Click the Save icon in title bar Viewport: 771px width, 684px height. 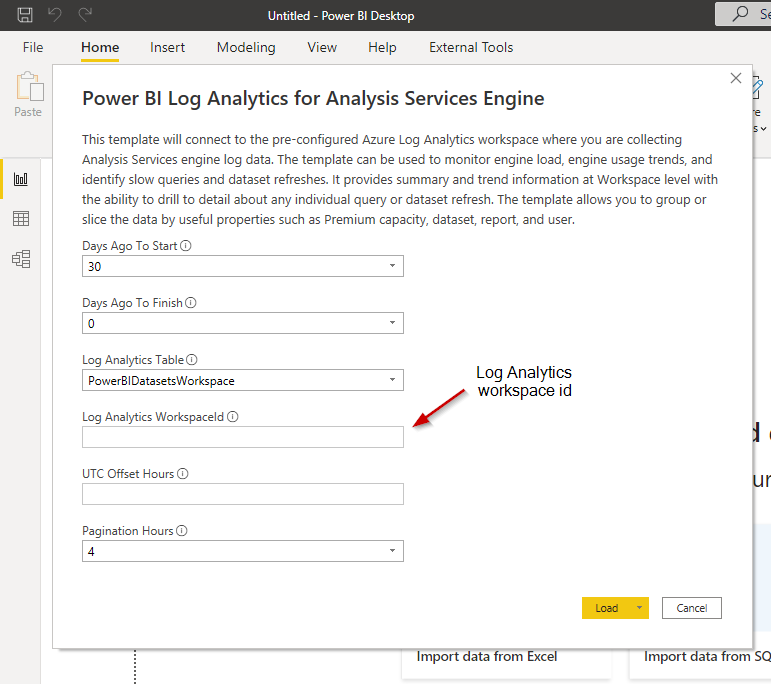click(x=25, y=15)
